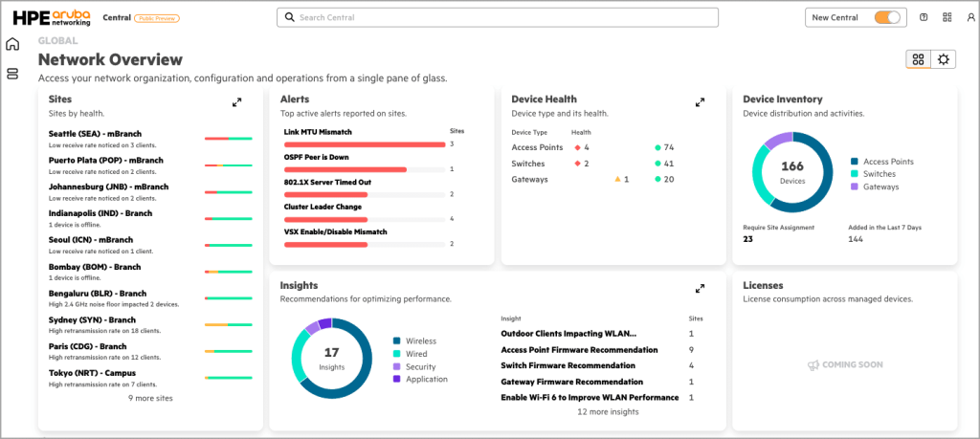Click the Wireless legend color swatch
Viewport: 980px width, 439px height.
point(397,340)
